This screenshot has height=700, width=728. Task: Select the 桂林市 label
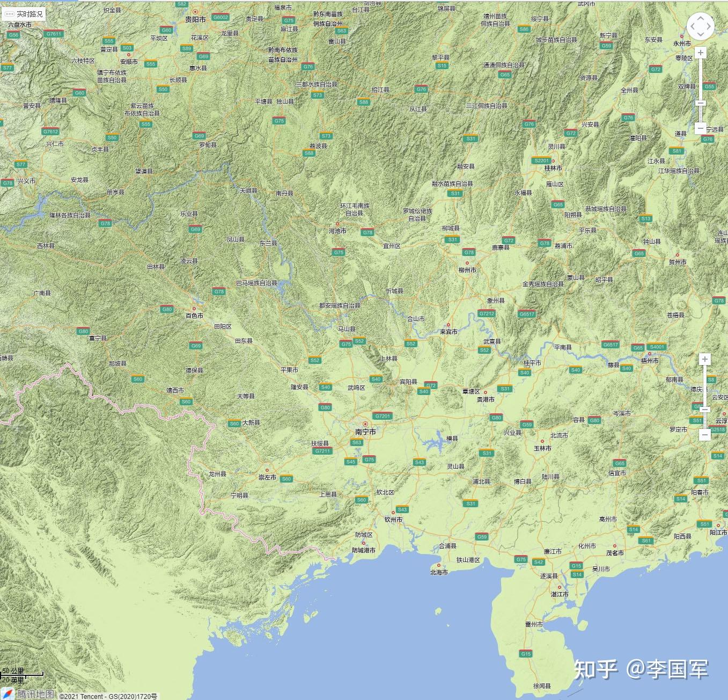tap(553, 168)
